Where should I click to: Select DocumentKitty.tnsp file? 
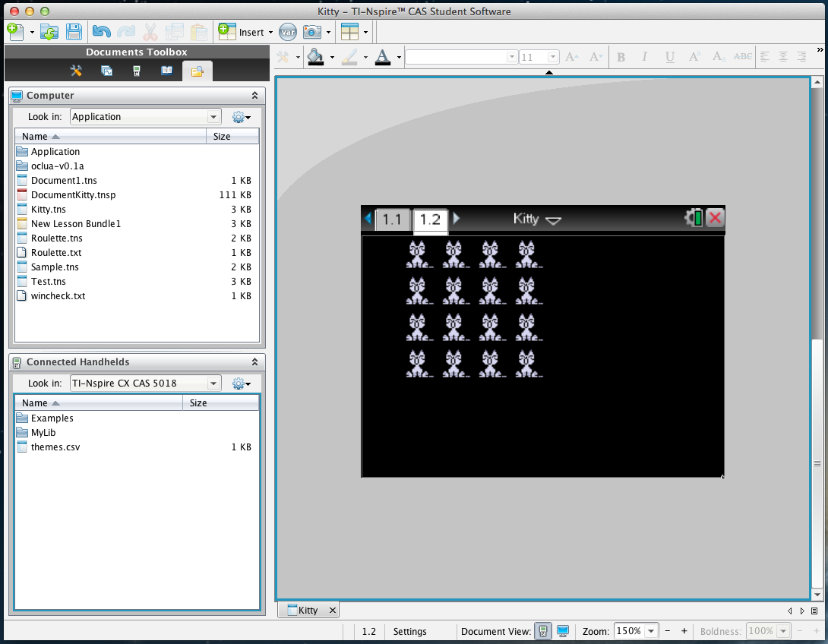click(x=137, y=194)
